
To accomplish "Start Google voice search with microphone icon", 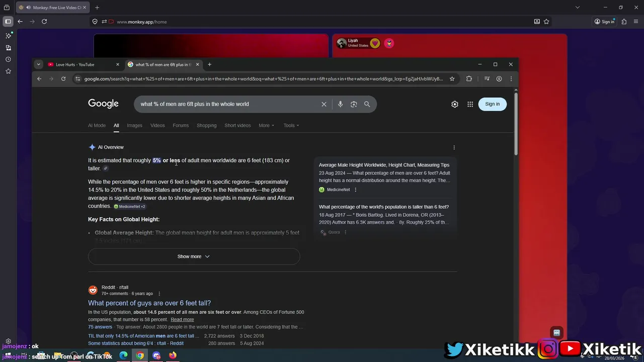I will point(341,104).
